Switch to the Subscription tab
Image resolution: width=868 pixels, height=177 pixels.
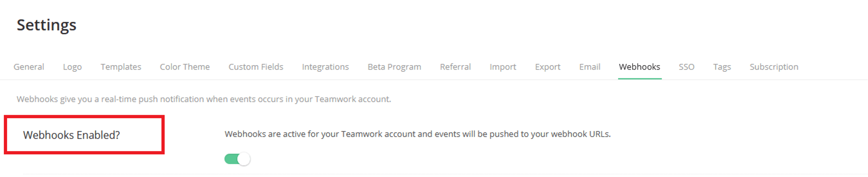[774, 67]
